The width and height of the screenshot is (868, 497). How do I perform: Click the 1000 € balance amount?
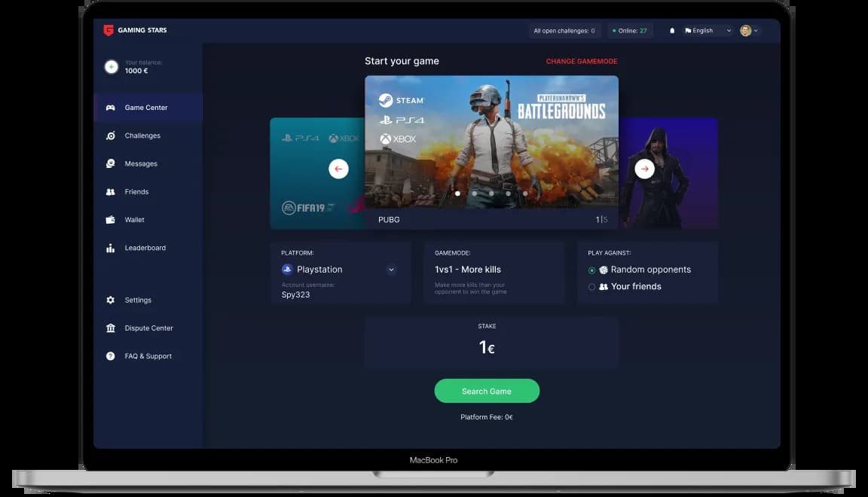136,71
